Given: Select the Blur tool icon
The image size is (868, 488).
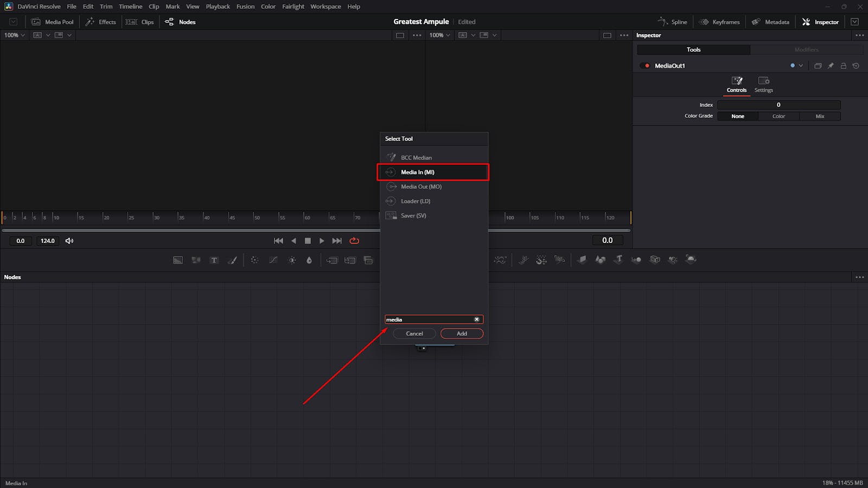Looking at the screenshot, I should tap(254, 260).
